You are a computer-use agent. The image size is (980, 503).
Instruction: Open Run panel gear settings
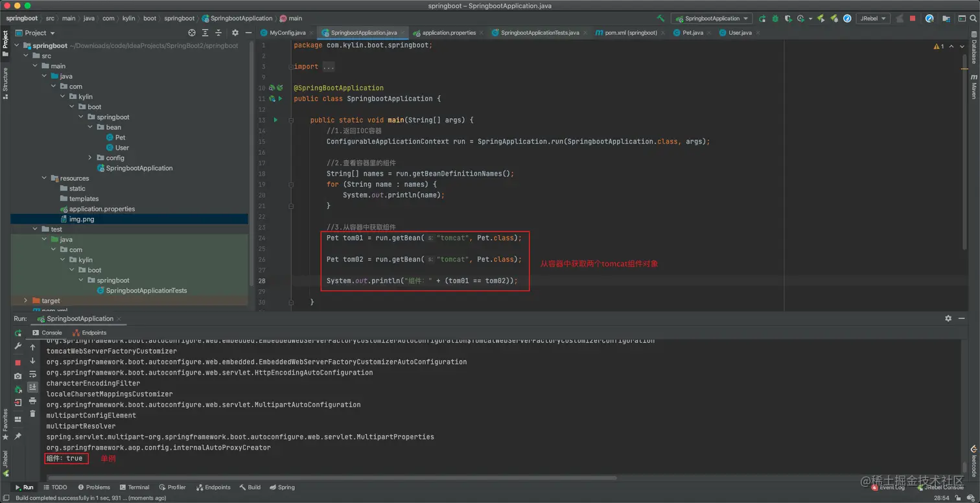(948, 318)
